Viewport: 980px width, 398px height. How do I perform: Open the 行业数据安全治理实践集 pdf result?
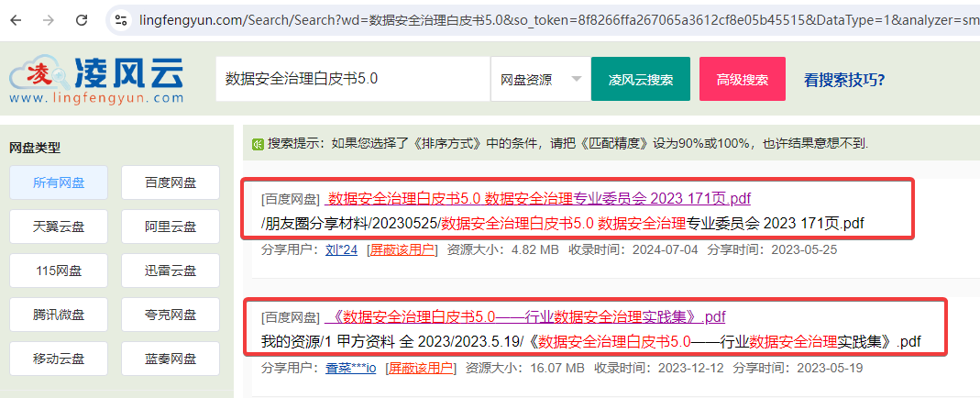point(525,316)
